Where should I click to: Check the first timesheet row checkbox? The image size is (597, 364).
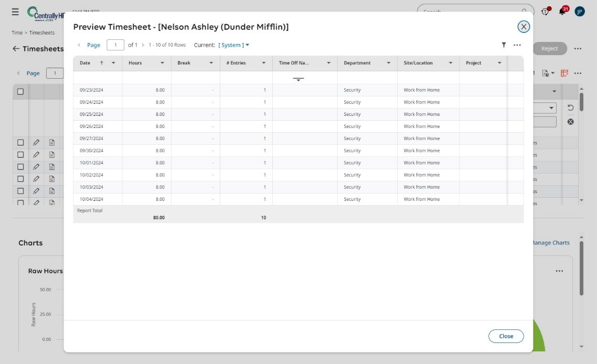20,143
